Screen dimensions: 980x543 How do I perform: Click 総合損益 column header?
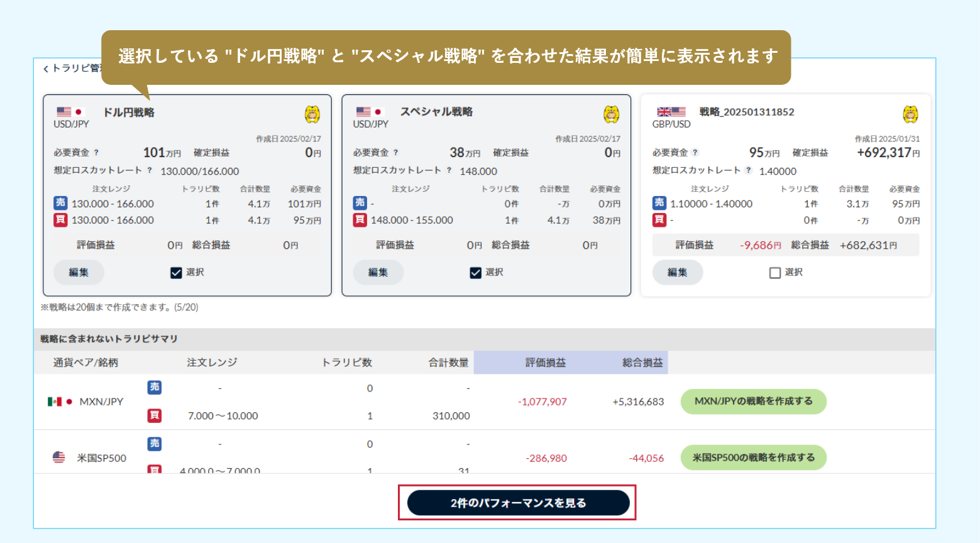pyautogui.click(x=642, y=363)
